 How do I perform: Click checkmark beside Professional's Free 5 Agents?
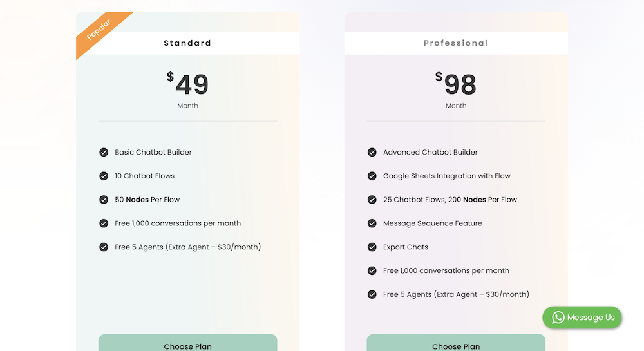[x=372, y=294]
